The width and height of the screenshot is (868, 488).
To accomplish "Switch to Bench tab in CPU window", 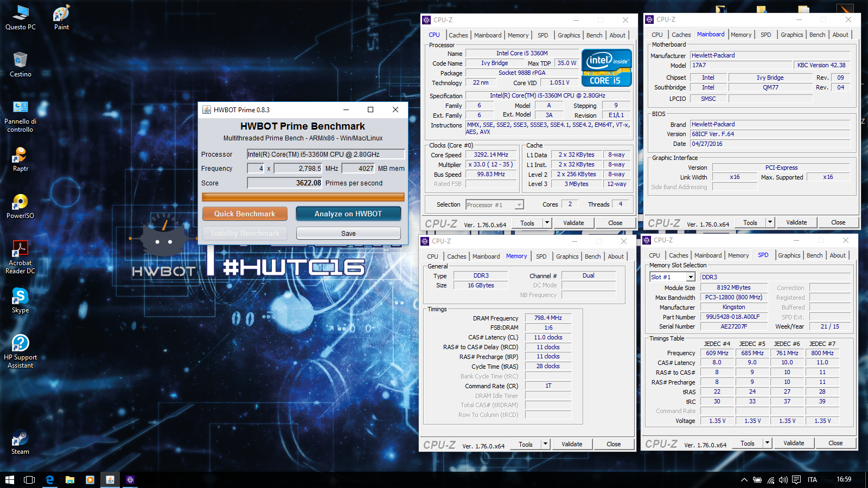I will coord(594,35).
